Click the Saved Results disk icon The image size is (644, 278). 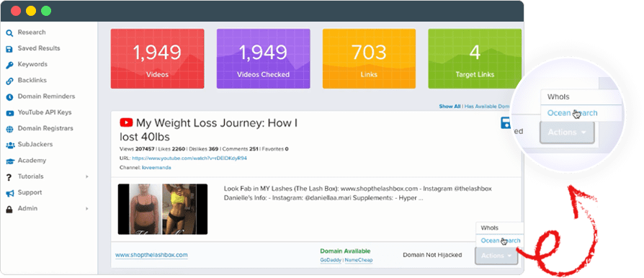(9, 49)
